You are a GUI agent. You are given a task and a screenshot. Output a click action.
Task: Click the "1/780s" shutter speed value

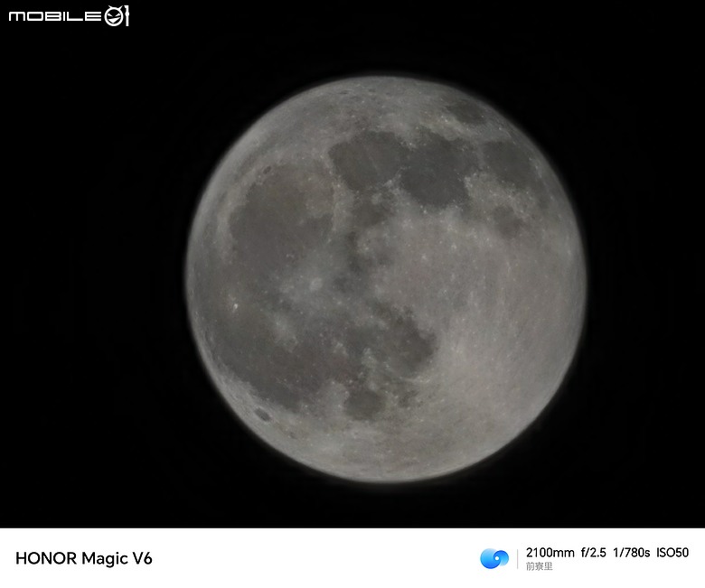(x=631, y=553)
